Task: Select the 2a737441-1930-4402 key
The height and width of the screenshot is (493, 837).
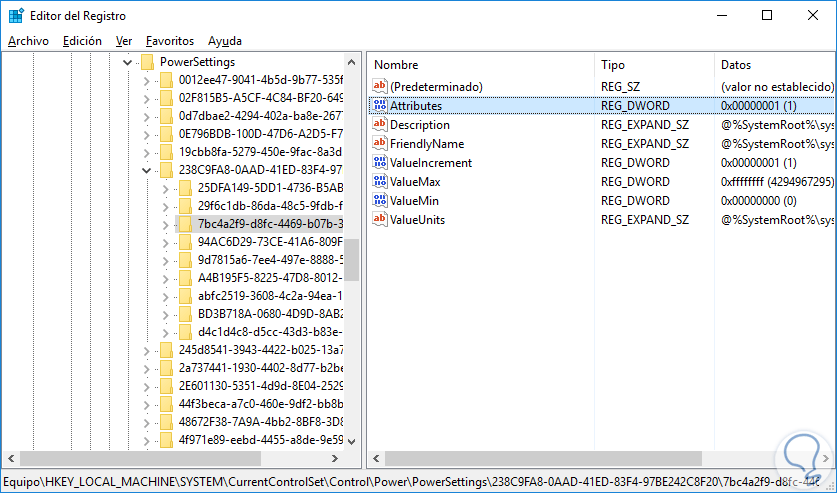Action: coord(261,368)
